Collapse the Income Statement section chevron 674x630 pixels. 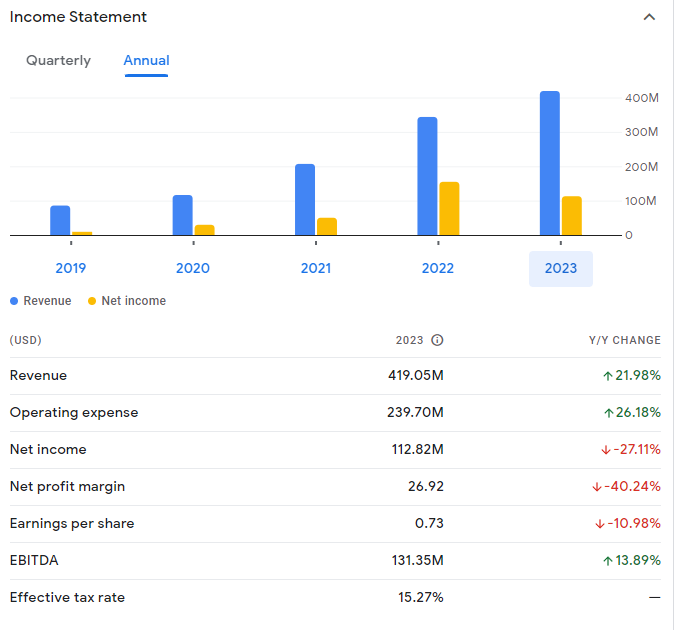click(x=649, y=18)
